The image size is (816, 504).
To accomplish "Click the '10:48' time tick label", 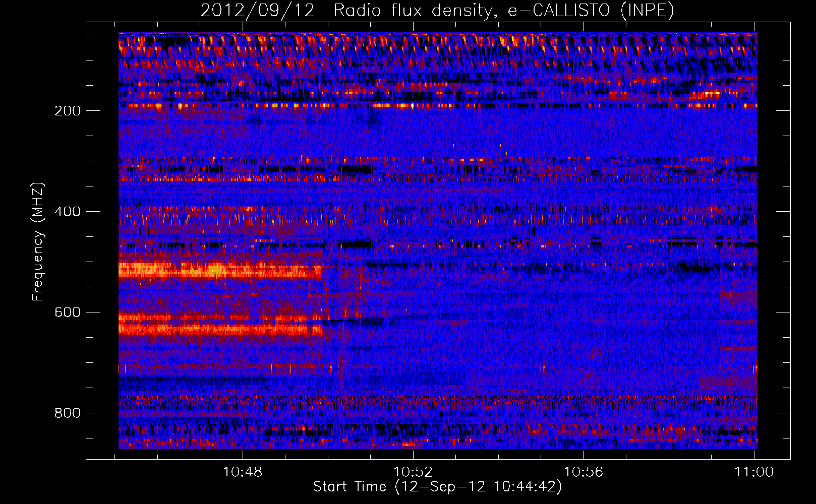I will [x=243, y=472].
